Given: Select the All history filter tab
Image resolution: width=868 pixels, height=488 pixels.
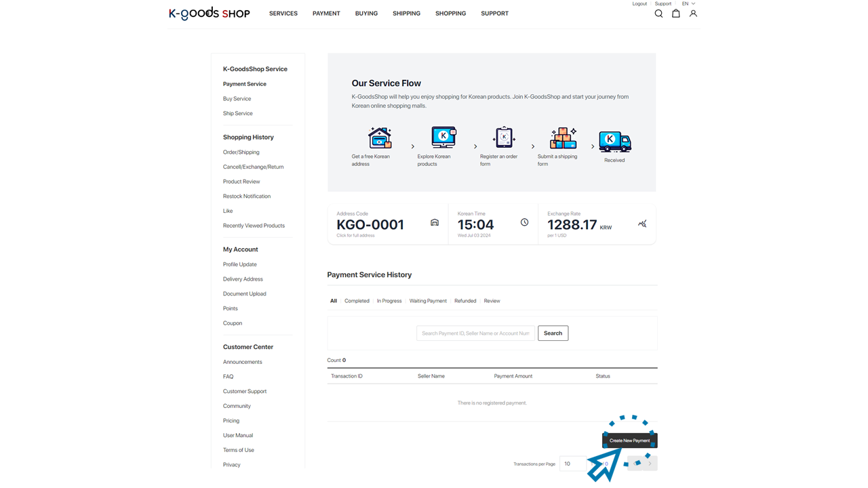Looking at the screenshot, I should coord(334,301).
